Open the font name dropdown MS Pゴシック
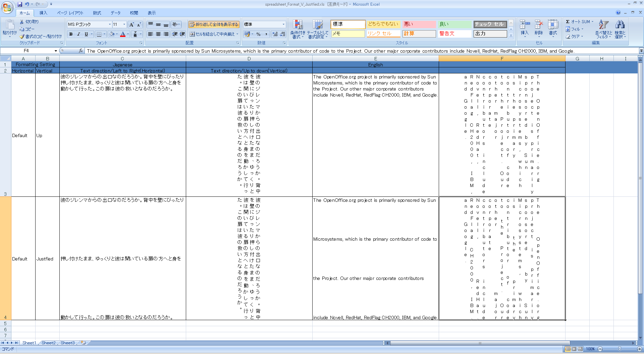The height and width of the screenshot is (354, 644). point(110,24)
